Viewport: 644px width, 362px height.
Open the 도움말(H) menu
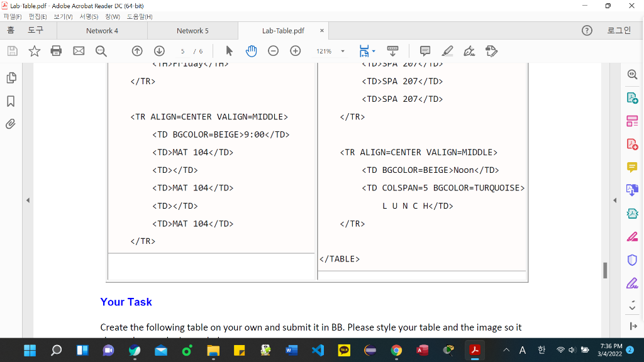click(x=139, y=16)
